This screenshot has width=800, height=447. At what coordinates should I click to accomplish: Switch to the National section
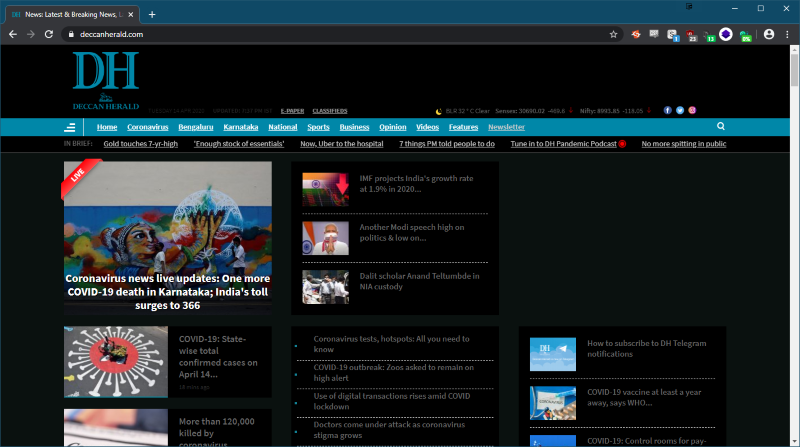pos(283,127)
